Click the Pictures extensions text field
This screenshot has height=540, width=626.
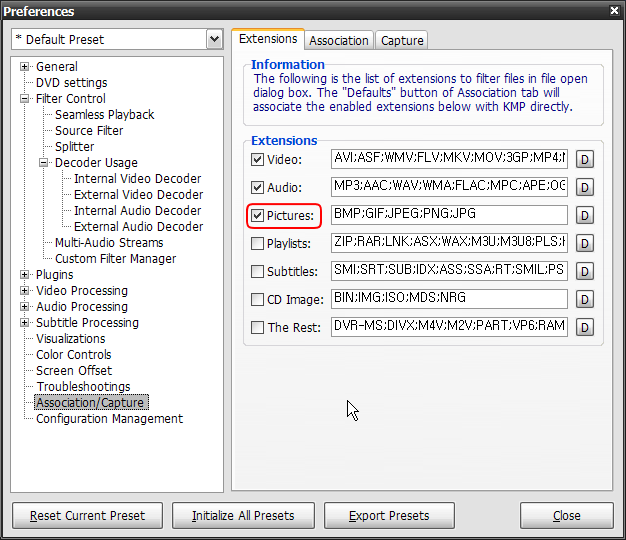pyautogui.click(x=449, y=215)
